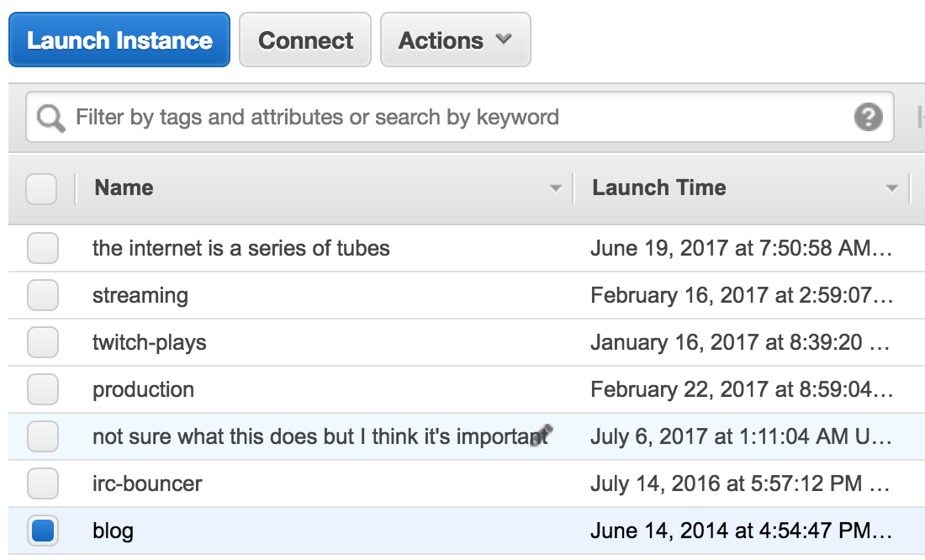Toggle the select-all header checkbox

click(41, 188)
